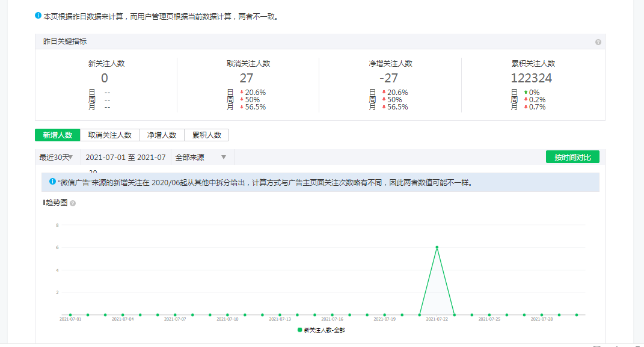Click the help icon beside 趋势图
The height and width of the screenshot is (347, 644).
click(73, 203)
